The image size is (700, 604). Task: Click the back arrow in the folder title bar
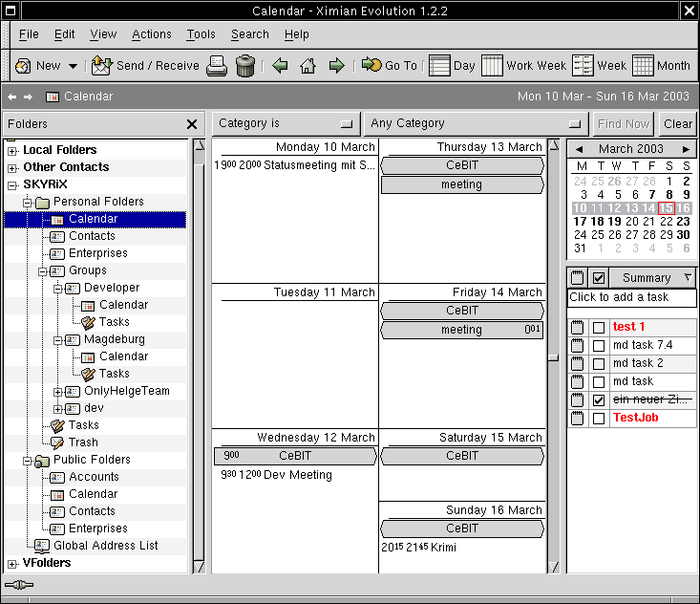(x=12, y=97)
